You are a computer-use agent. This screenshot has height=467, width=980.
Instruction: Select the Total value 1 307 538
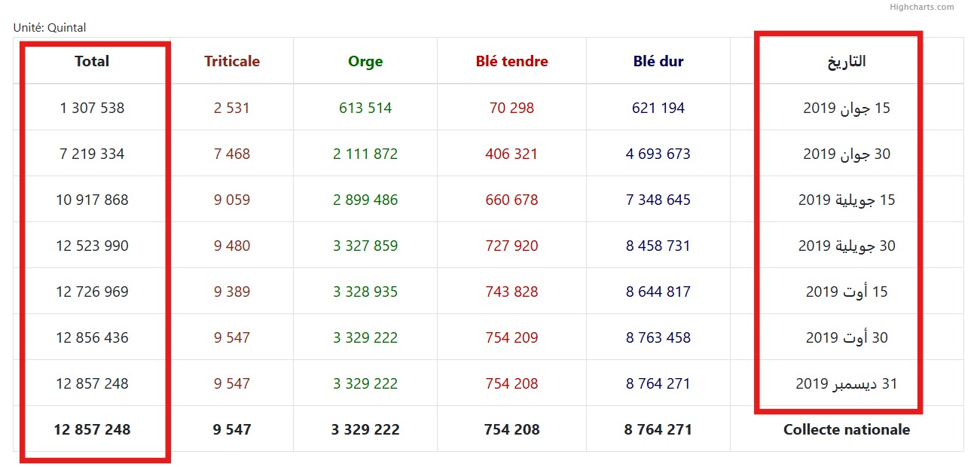tap(92, 108)
